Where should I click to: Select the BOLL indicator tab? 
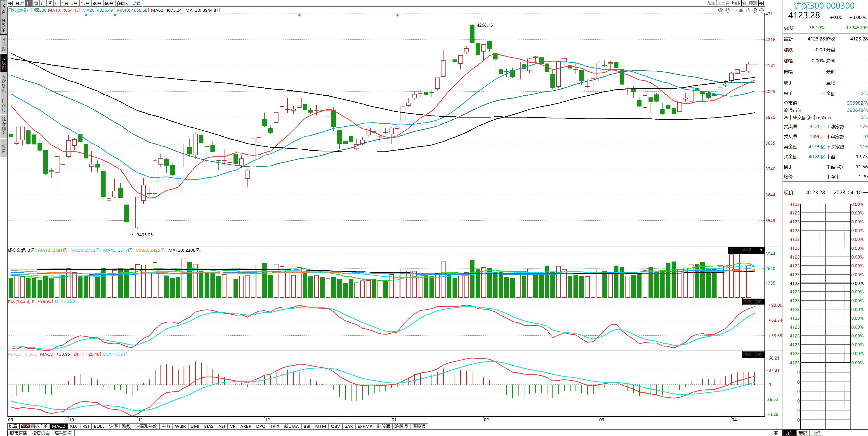99,426
